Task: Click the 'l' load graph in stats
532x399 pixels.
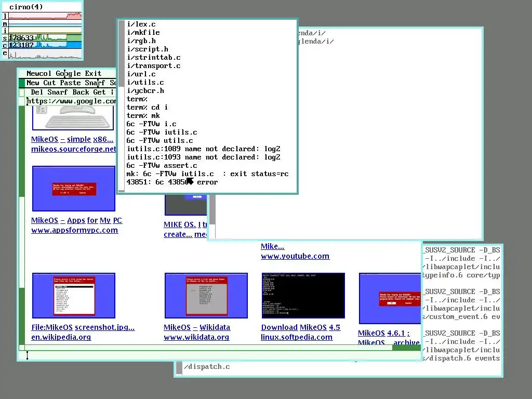Action: tap(45, 16)
